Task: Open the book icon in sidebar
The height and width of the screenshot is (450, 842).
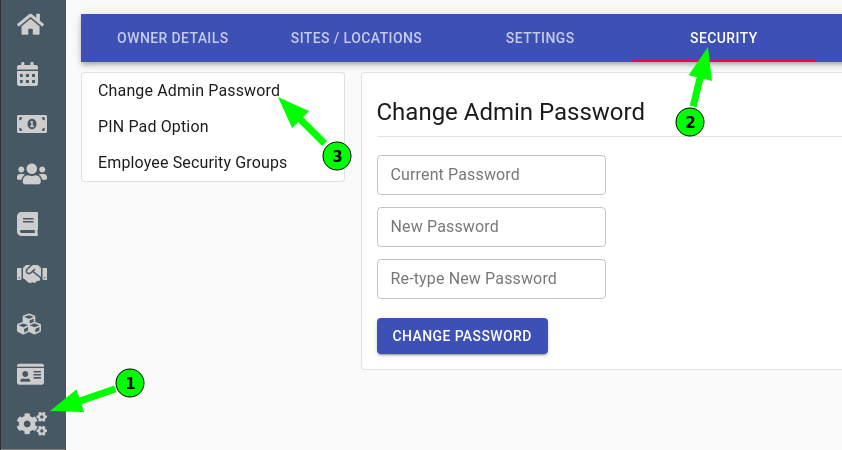Action: click(27, 224)
